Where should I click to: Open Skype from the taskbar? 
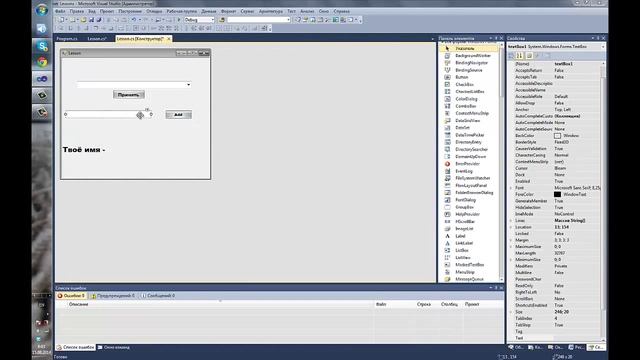pos(42,45)
